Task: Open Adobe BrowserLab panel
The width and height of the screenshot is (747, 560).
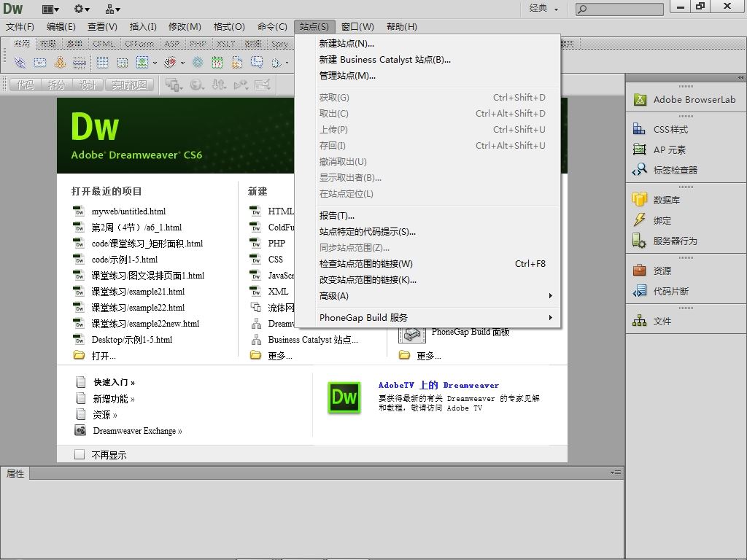Action: 684,99
